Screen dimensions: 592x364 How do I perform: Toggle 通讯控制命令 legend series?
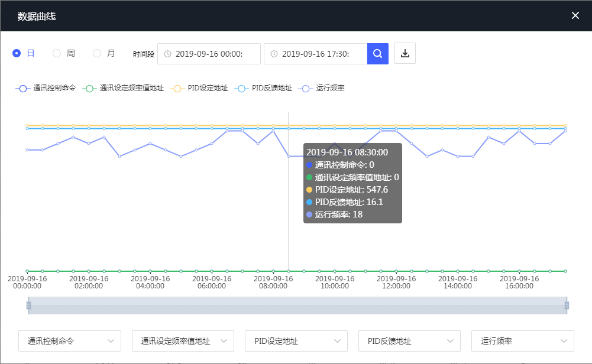point(46,88)
